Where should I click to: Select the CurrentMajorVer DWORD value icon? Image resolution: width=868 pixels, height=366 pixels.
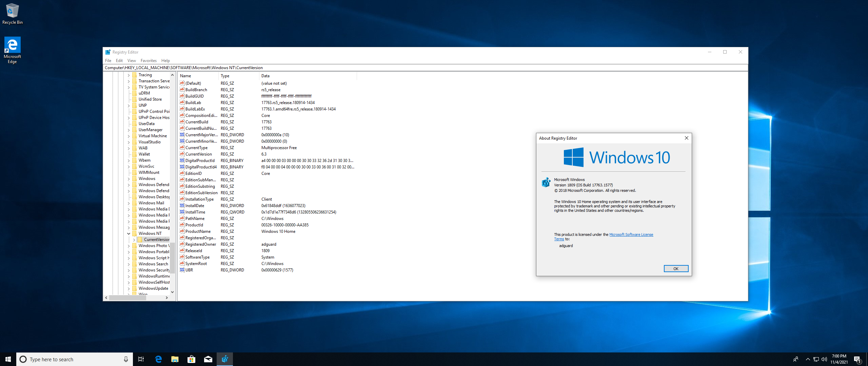click(182, 135)
